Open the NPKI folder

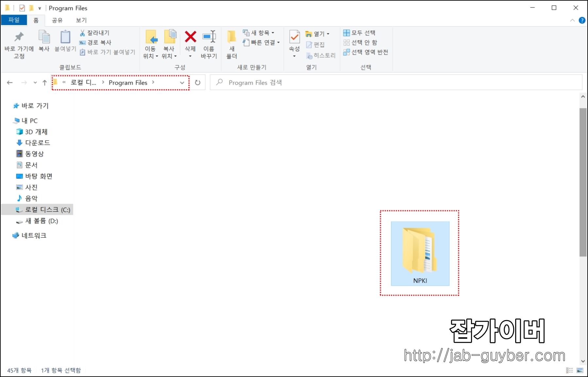[419, 253]
